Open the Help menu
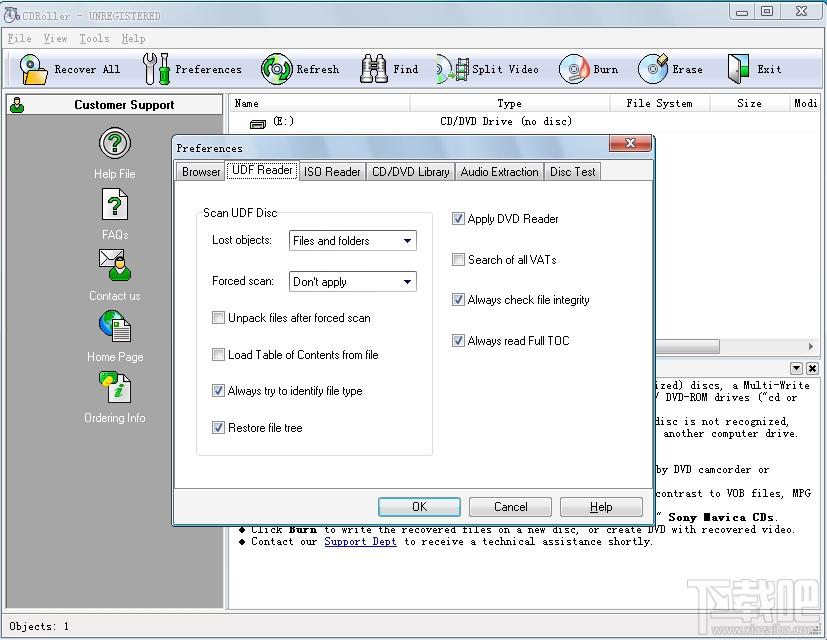 click(133, 39)
